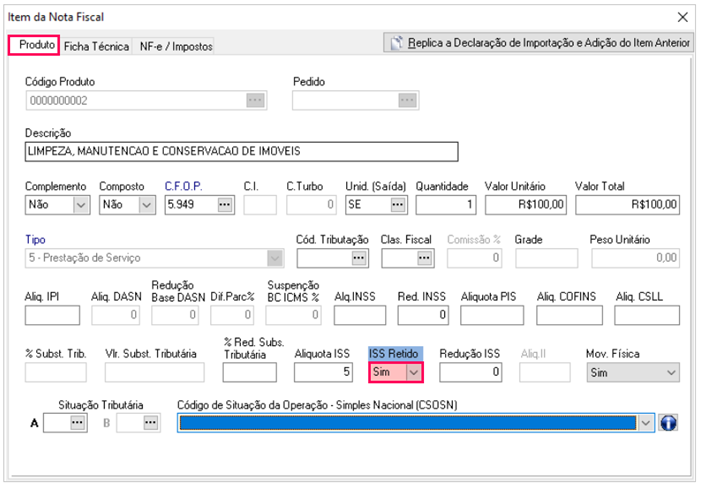This screenshot has width=701, height=488.
Task: Open the Mov. Física dropdown
Action: tap(670, 372)
